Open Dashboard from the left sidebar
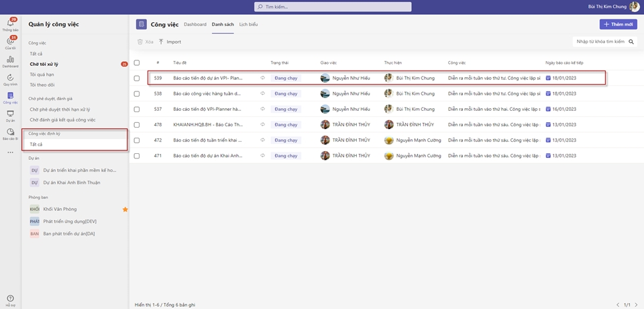 point(10,61)
